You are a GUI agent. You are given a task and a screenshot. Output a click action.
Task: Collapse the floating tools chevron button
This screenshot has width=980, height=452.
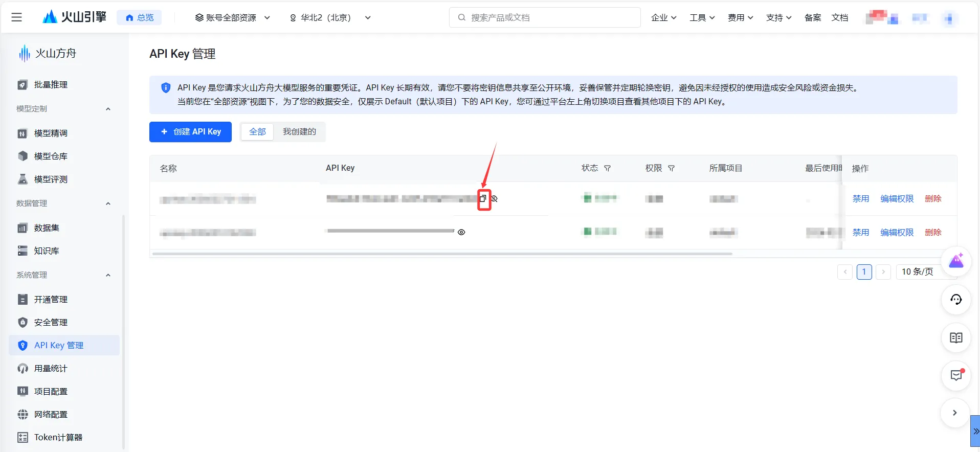pyautogui.click(x=955, y=413)
